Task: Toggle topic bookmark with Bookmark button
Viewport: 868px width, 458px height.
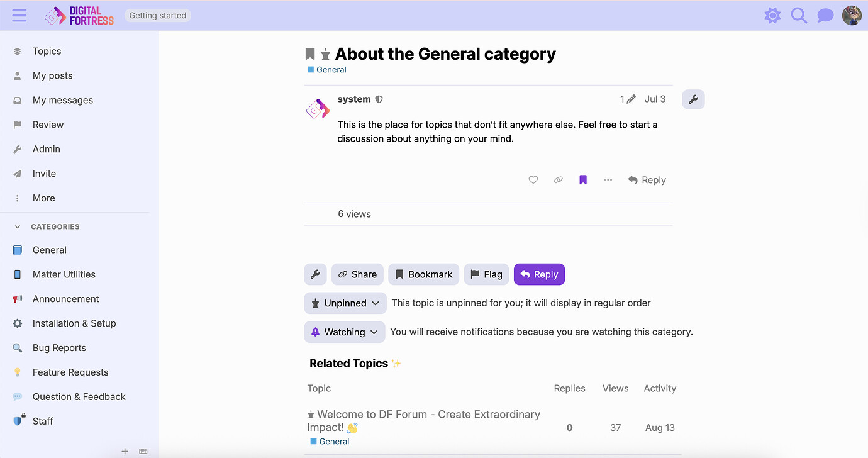Action: click(x=424, y=274)
